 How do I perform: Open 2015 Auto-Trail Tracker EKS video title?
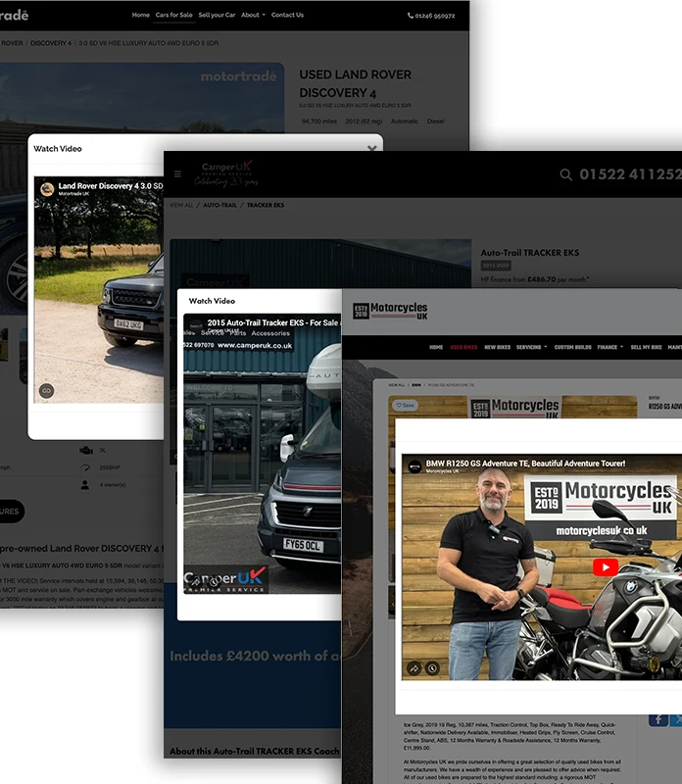coord(274,323)
